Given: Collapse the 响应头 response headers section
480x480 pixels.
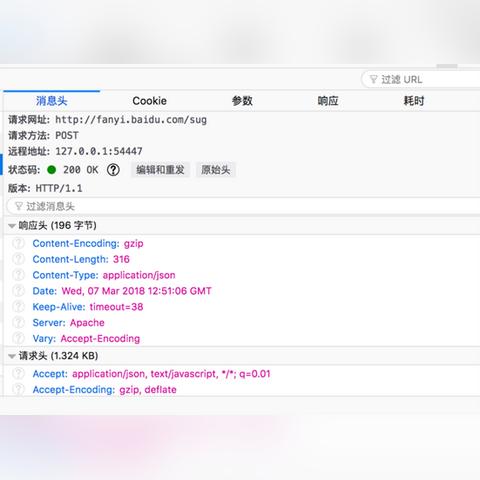Looking at the screenshot, I should tap(12, 226).
